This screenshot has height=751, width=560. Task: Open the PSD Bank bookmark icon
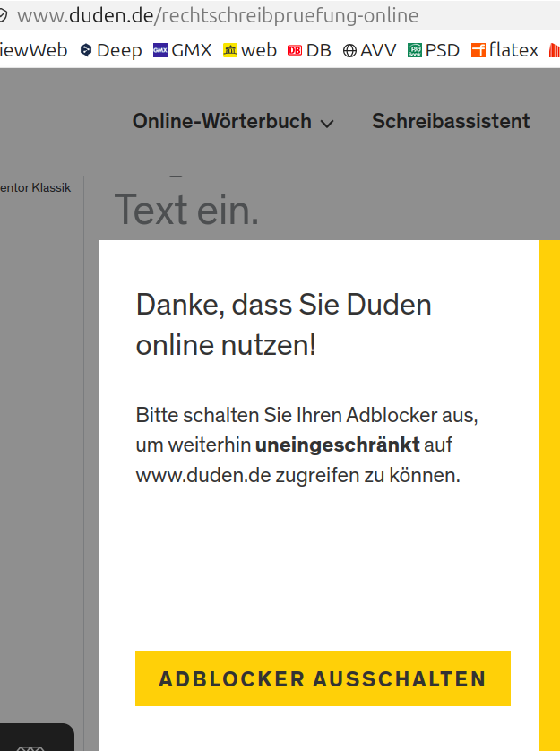[414, 50]
